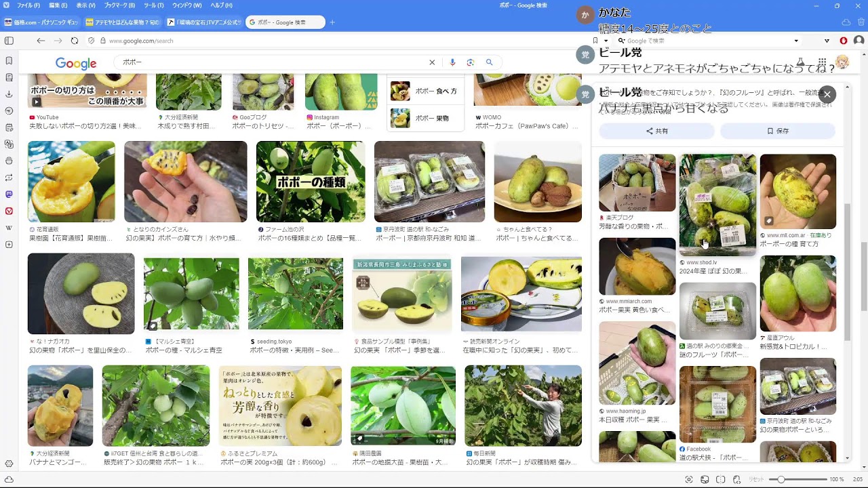Open Google Lens image search

coord(470,62)
